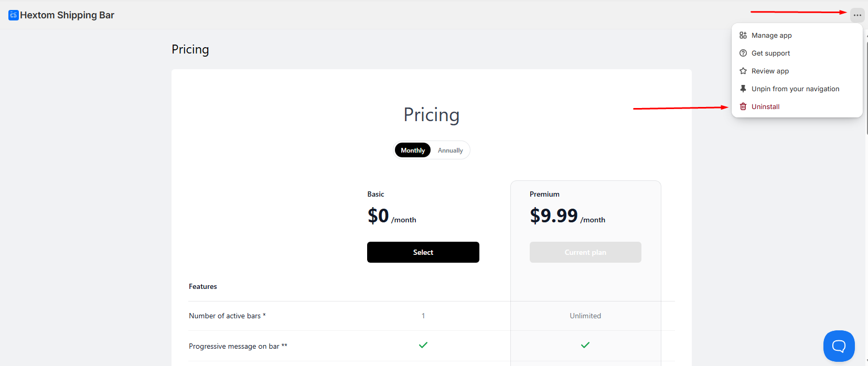Click the Review app star icon
Viewport: 868px width, 366px height.
point(743,71)
